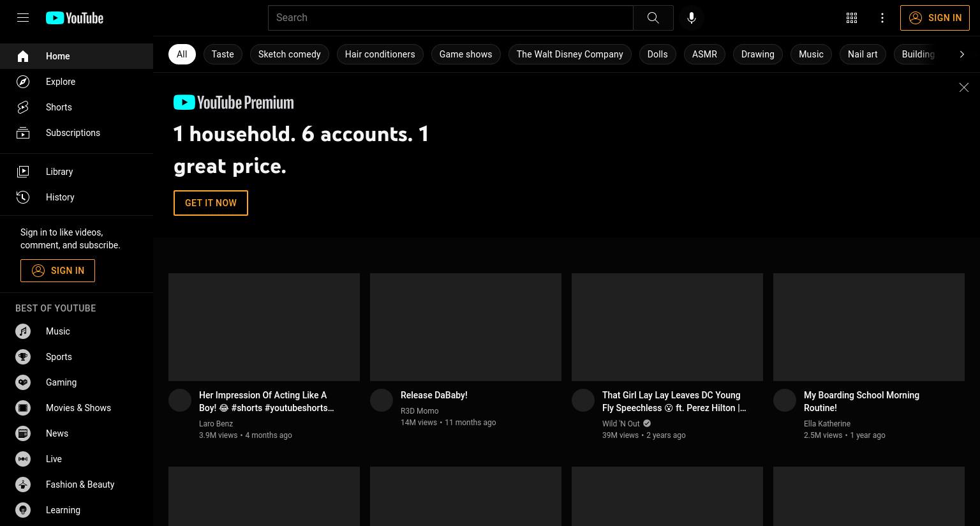The height and width of the screenshot is (526, 980).
Task: Click the top-right SIGN IN button
Action: (x=935, y=18)
